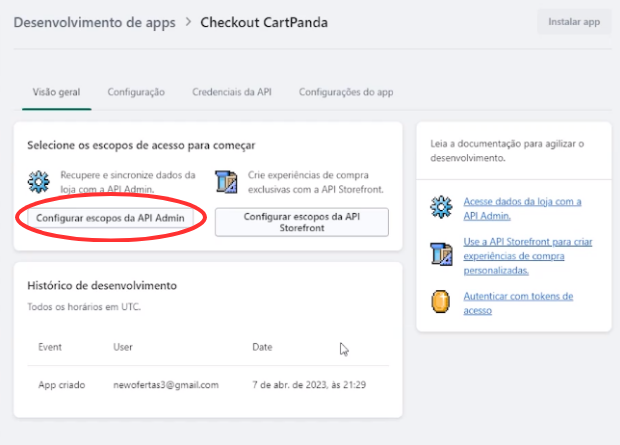The image size is (620, 445).
Task: Open Autenticar com tokens de acesso link
Action: point(518,303)
